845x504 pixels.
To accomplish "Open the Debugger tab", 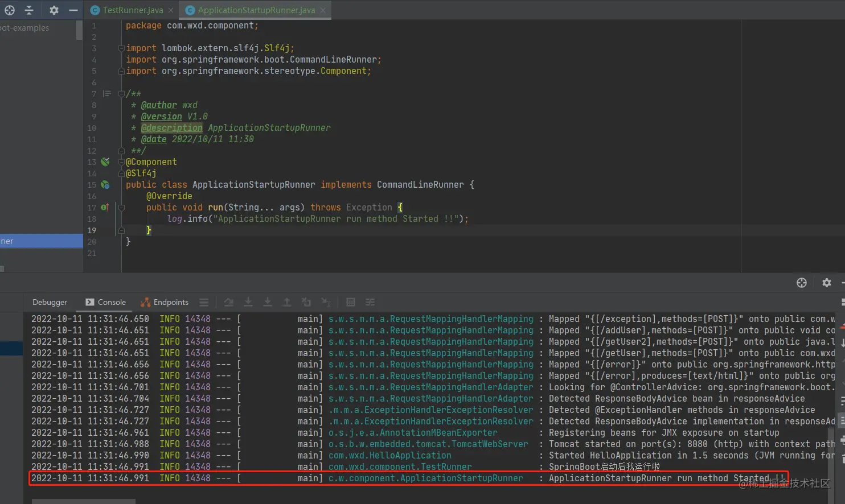I will [x=50, y=302].
